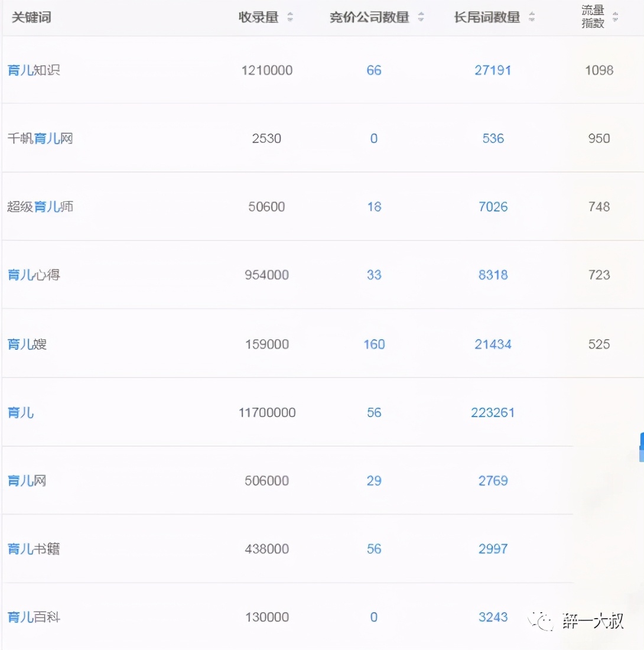View 223261 long-tail words for 育儿
The height and width of the screenshot is (650, 644).
(x=493, y=412)
